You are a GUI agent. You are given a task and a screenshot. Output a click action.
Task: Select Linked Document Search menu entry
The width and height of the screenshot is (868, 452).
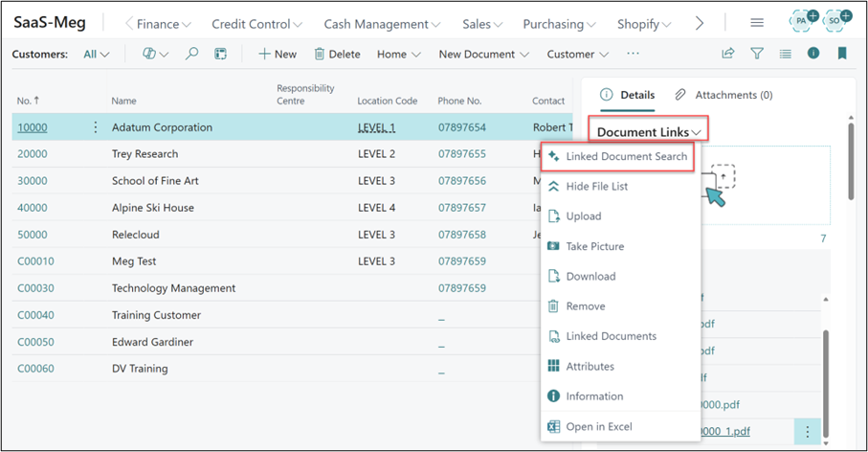click(618, 157)
